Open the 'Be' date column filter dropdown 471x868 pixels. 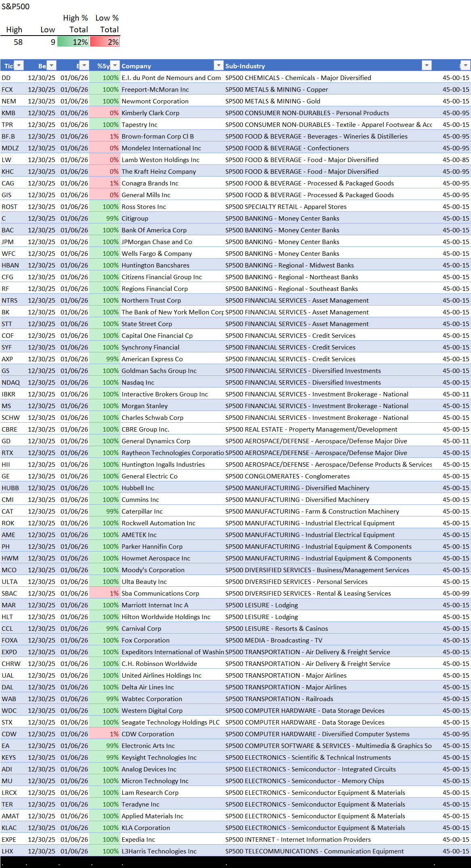(51, 65)
